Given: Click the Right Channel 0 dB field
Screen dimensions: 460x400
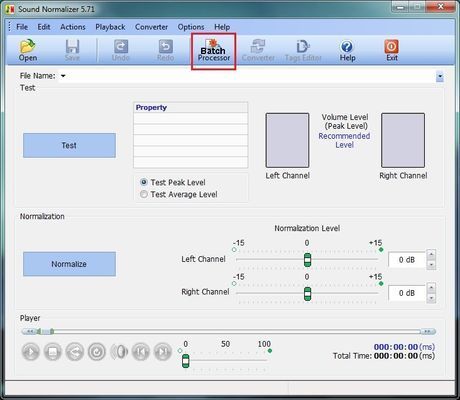Looking at the screenshot, I should [407, 293].
